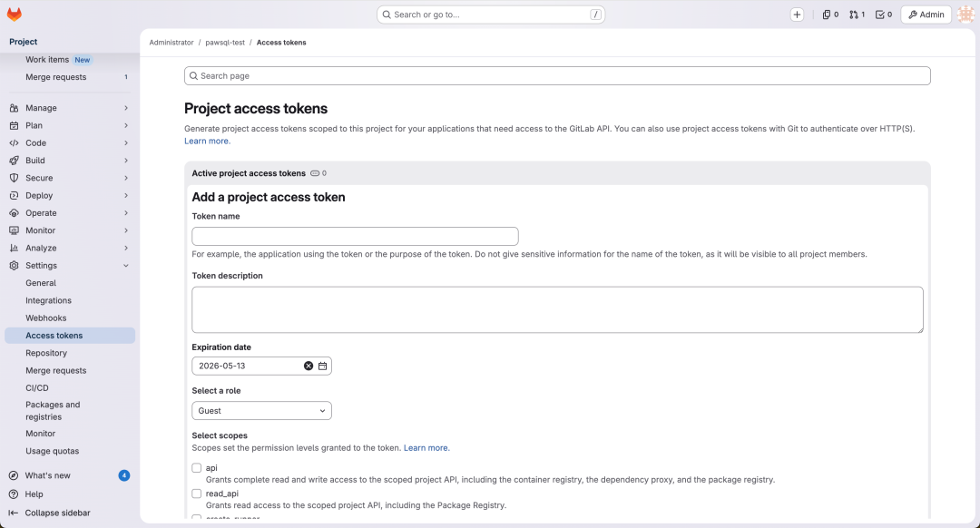
Task: Expand the Plan section chevron
Action: (125, 125)
